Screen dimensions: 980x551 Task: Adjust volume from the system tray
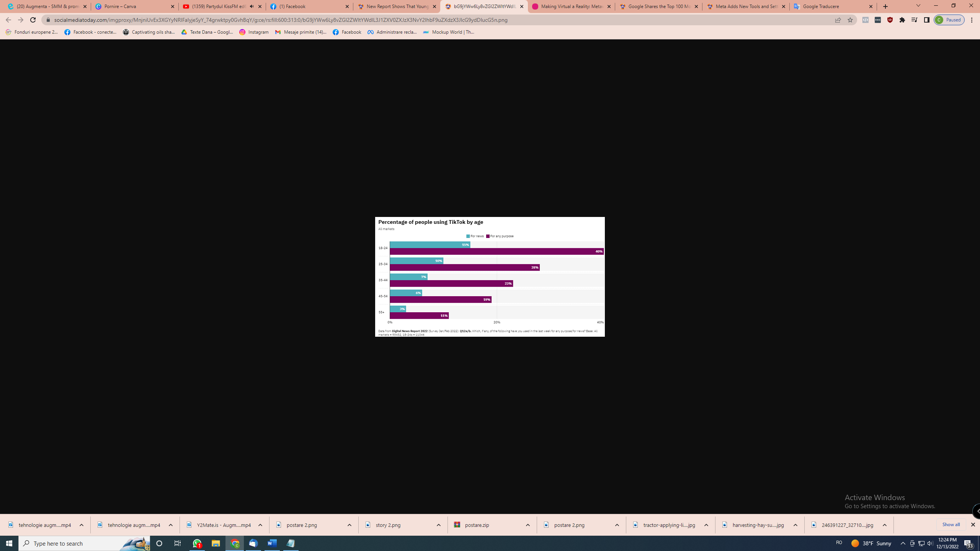930,543
